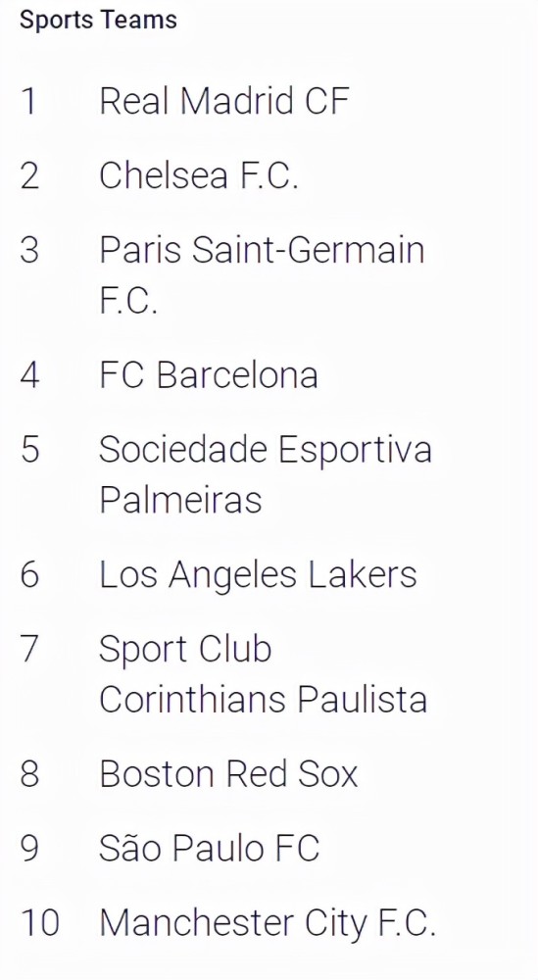Click rank number 4

pos(29,375)
